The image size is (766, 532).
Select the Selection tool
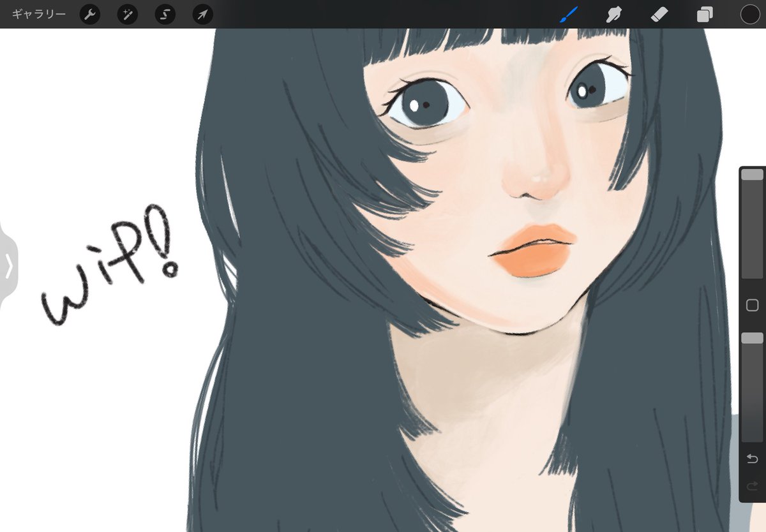(x=164, y=14)
